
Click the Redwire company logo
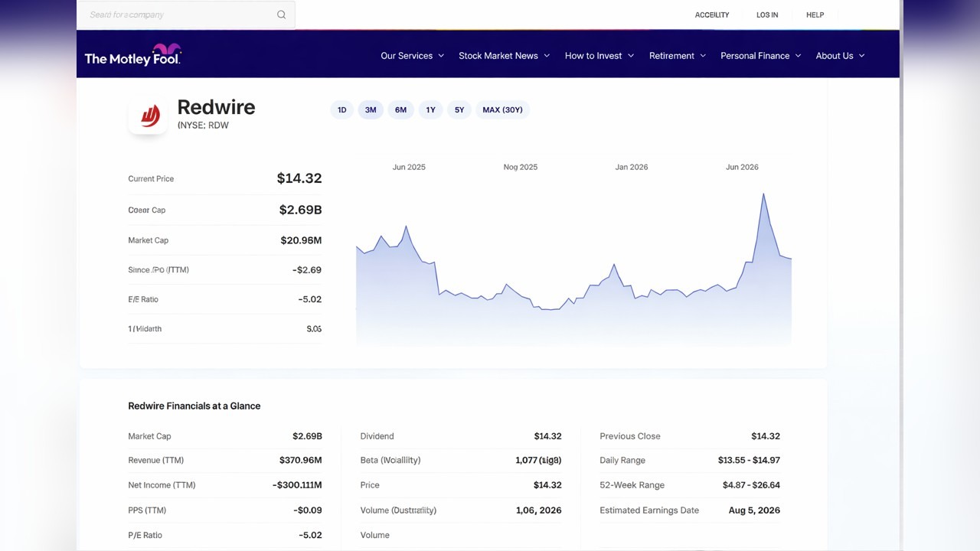pyautogui.click(x=148, y=116)
